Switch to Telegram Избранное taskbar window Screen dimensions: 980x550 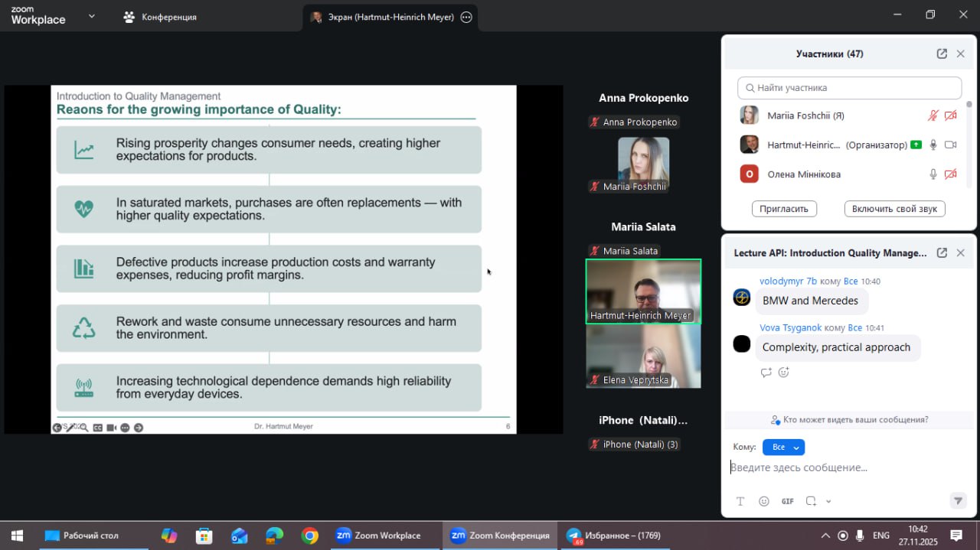click(614, 535)
